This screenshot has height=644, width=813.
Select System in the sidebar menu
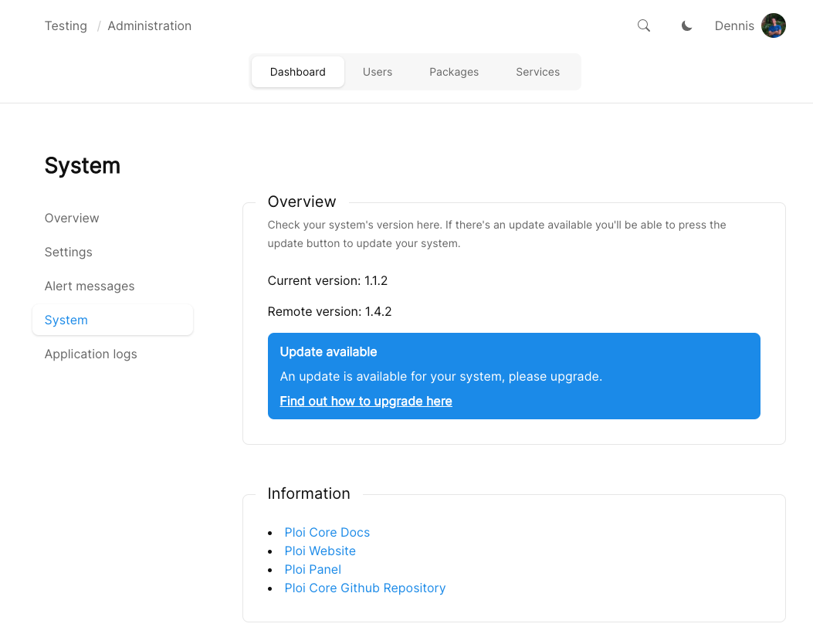click(66, 320)
